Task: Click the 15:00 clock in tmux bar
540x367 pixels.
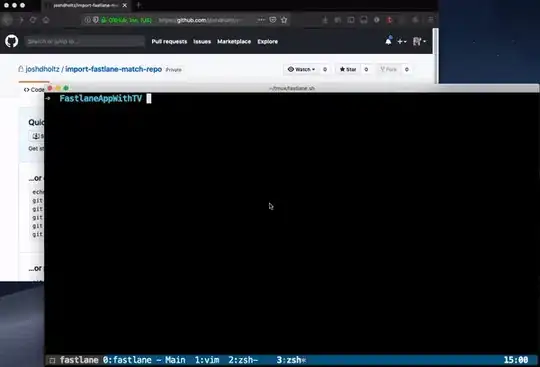Action: pyautogui.click(x=516, y=360)
